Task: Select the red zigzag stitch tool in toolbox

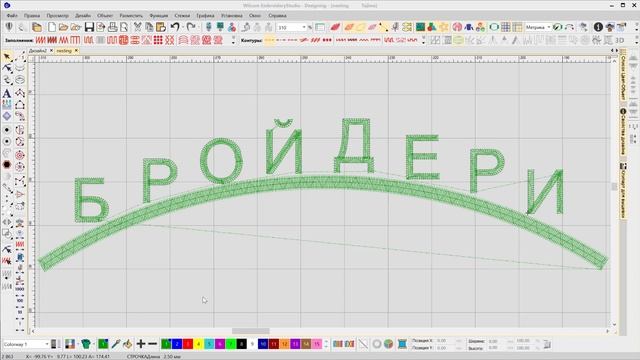Action: [20, 244]
